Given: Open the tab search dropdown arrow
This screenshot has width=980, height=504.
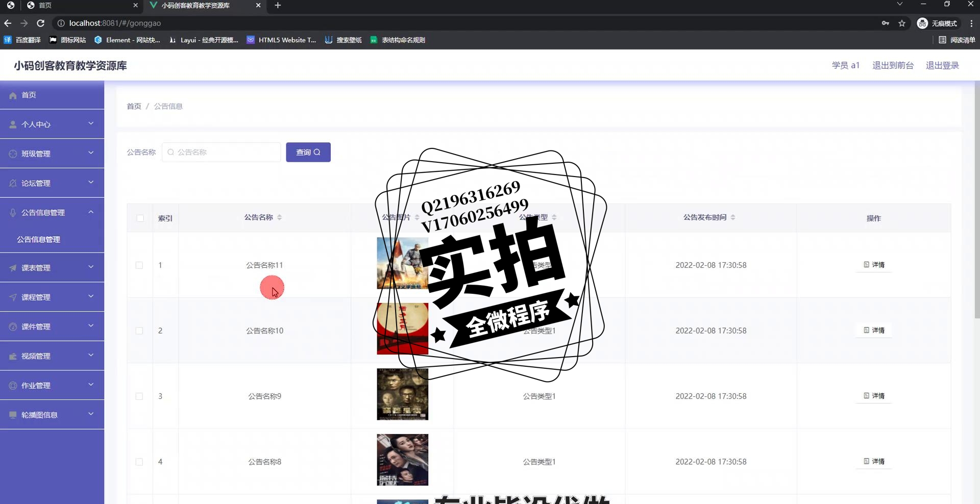Looking at the screenshot, I should [900, 4].
